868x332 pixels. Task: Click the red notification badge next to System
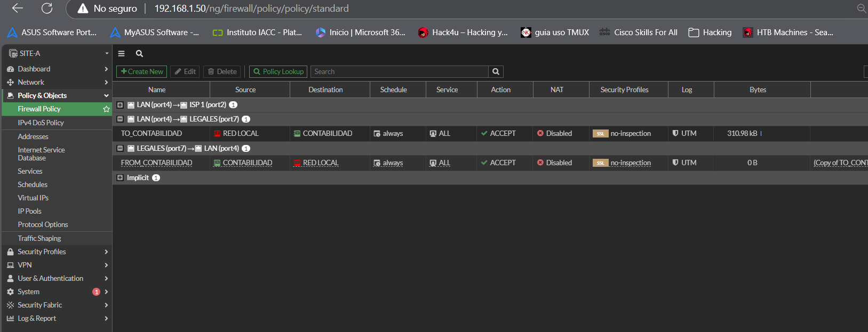point(96,291)
